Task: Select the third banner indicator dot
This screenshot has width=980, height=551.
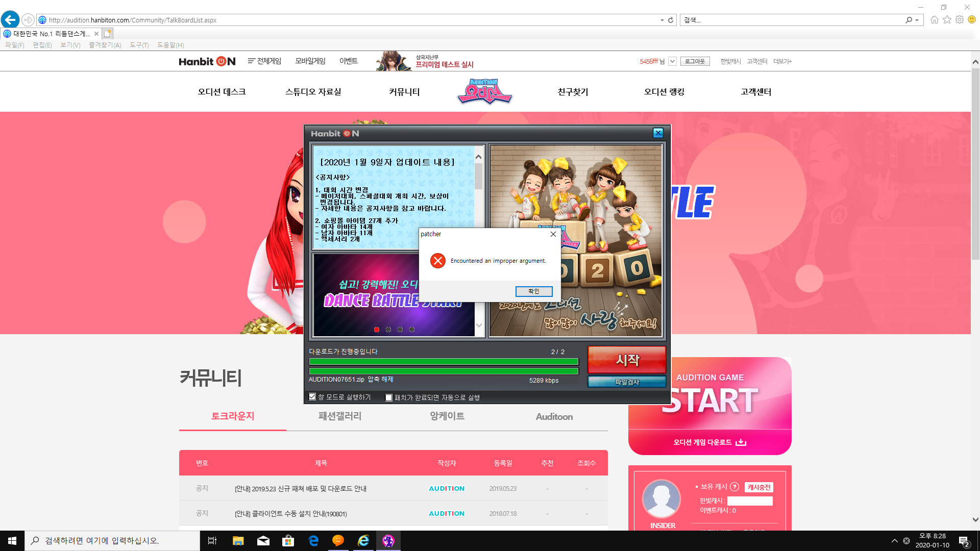Action: 400,330
